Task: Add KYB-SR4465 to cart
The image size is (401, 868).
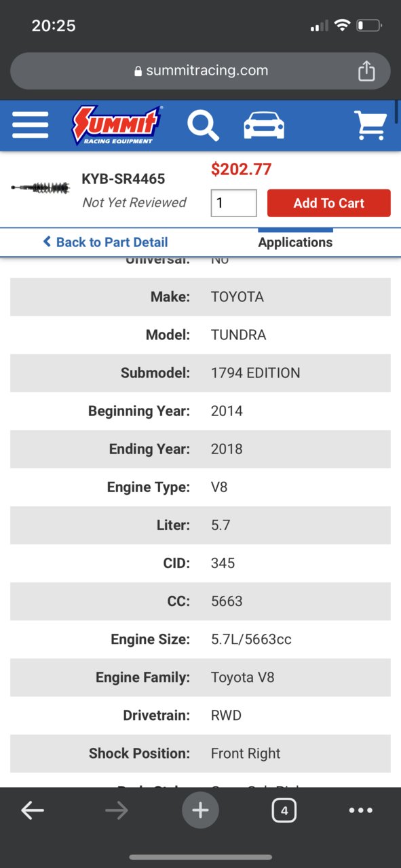Action: click(328, 203)
